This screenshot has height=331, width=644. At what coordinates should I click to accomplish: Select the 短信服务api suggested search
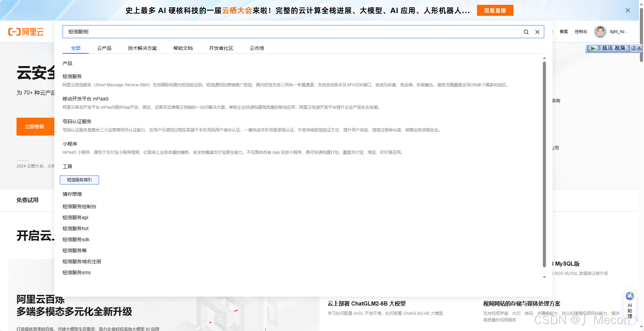pos(75,217)
